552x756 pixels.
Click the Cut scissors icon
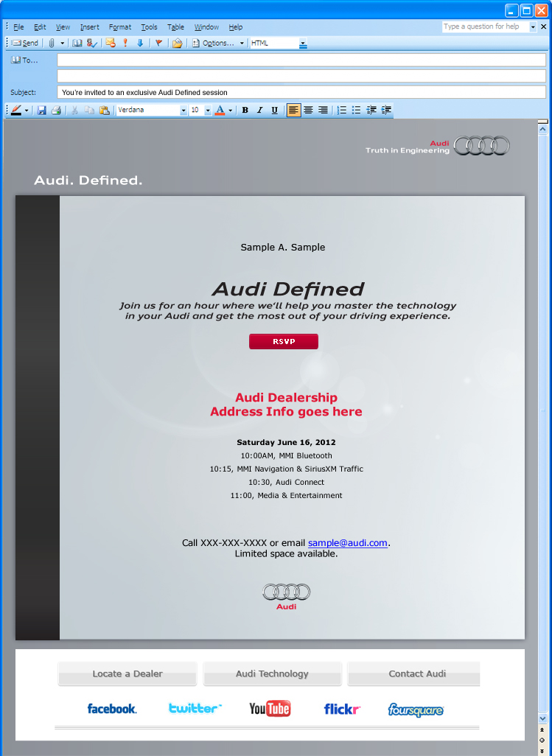coord(74,110)
